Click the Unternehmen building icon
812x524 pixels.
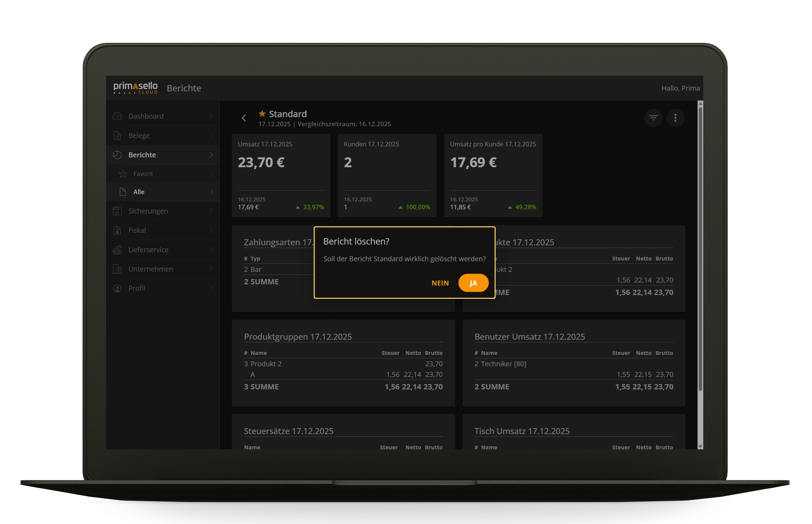click(117, 269)
